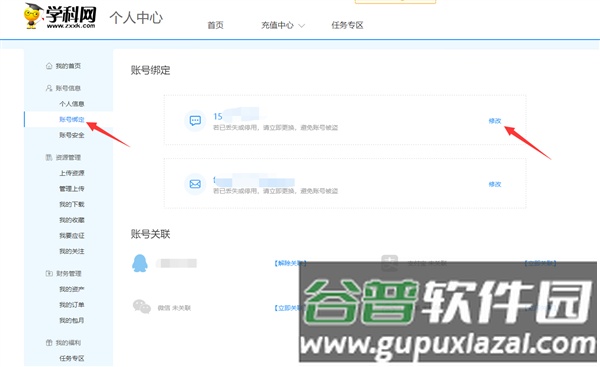Select 我的福利 section in the sidebar
Screen dimensions: 600x367
coord(68,343)
